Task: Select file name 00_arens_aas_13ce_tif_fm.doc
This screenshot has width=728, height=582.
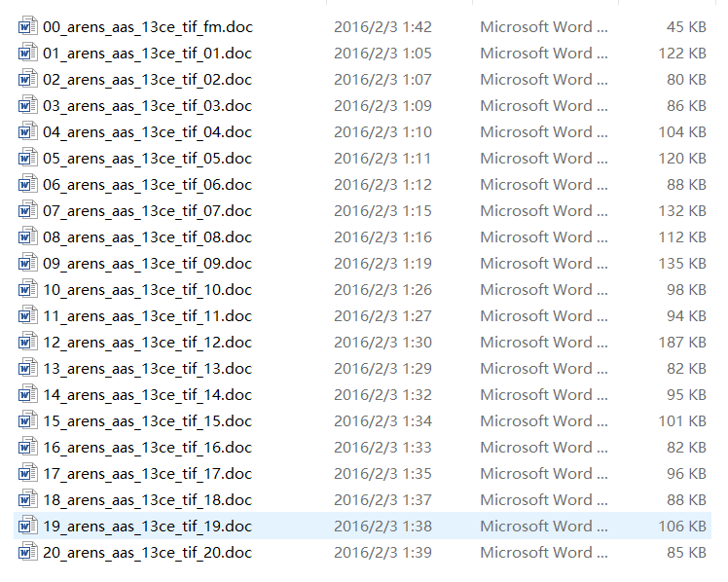Action: [x=148, y=27]
